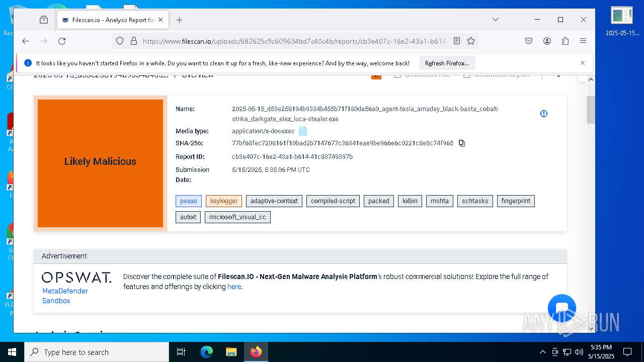The height and width of the screenshot is (362, 644).
Task: Open the Extensions panel
Action: pos(565,41)
